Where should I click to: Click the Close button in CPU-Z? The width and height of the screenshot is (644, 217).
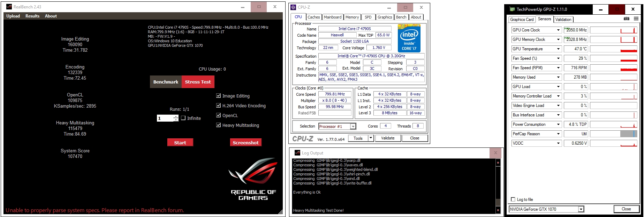click(x=415, y=138)
